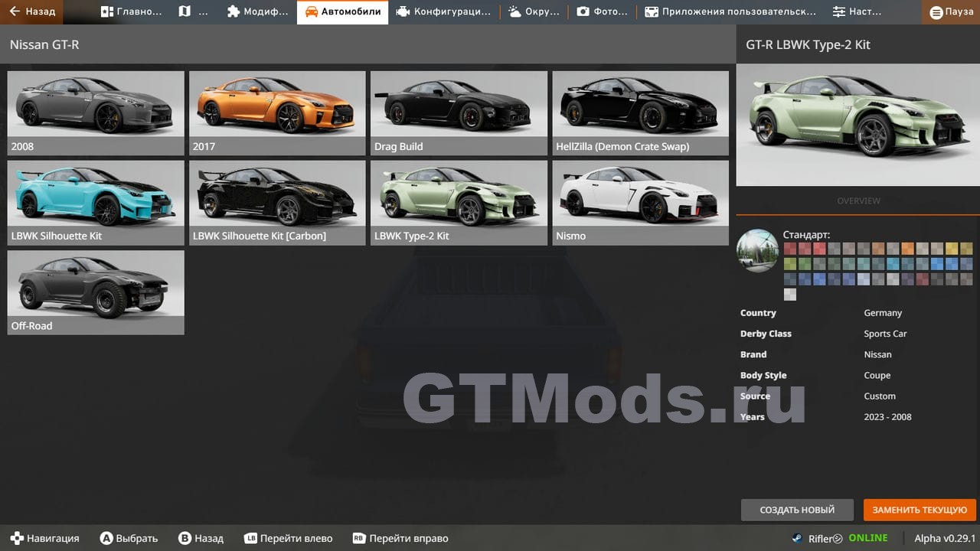Screen dimensions: 980x551
Task: Click the Заменить текущую button
Action: click(x=920, y=510)
